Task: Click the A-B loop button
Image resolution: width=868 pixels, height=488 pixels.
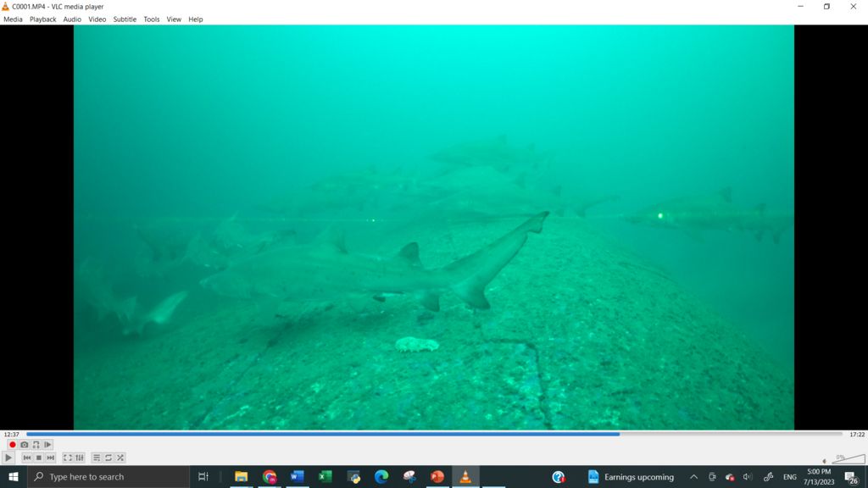Action: (x=36, y=445)
